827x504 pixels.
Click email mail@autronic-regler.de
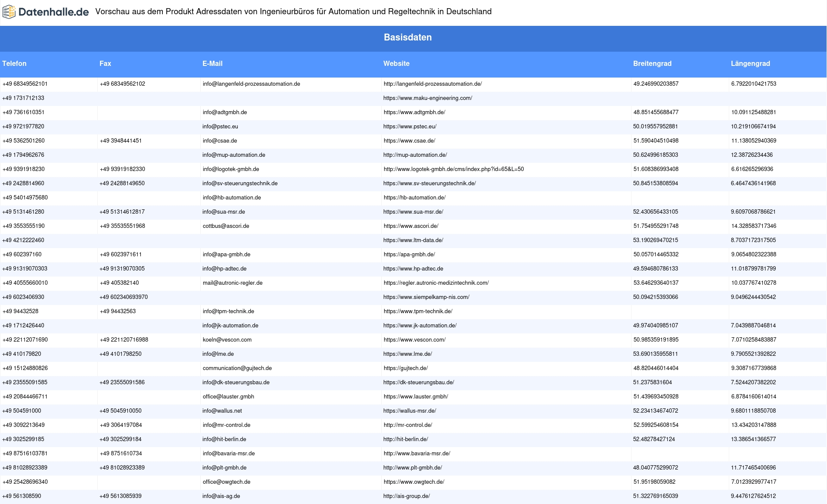tap(233, 283)
